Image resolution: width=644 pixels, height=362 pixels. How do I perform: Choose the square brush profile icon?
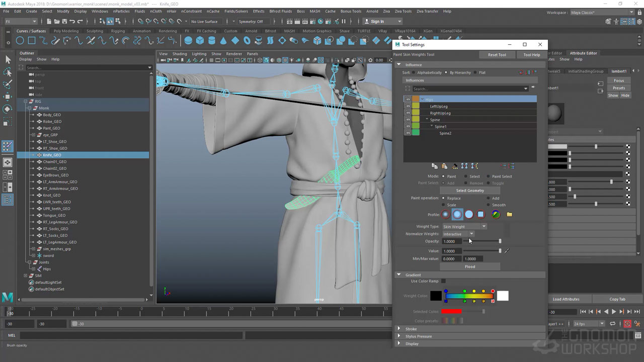point(480,215)
